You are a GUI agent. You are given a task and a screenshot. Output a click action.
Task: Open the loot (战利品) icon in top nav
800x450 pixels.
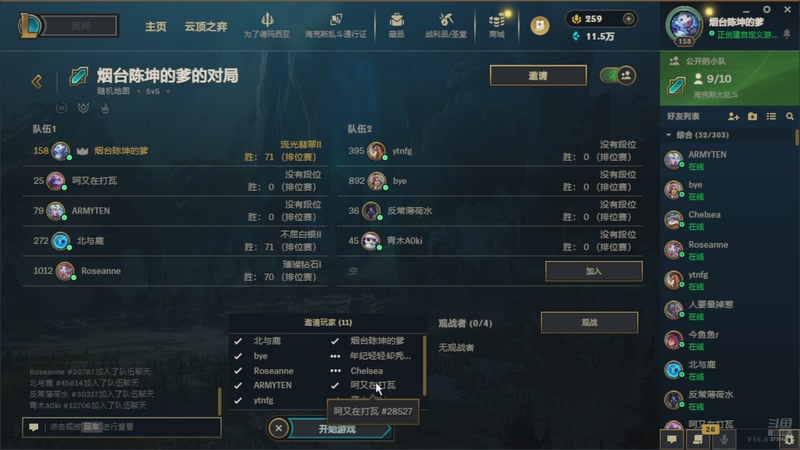point(446,20)
